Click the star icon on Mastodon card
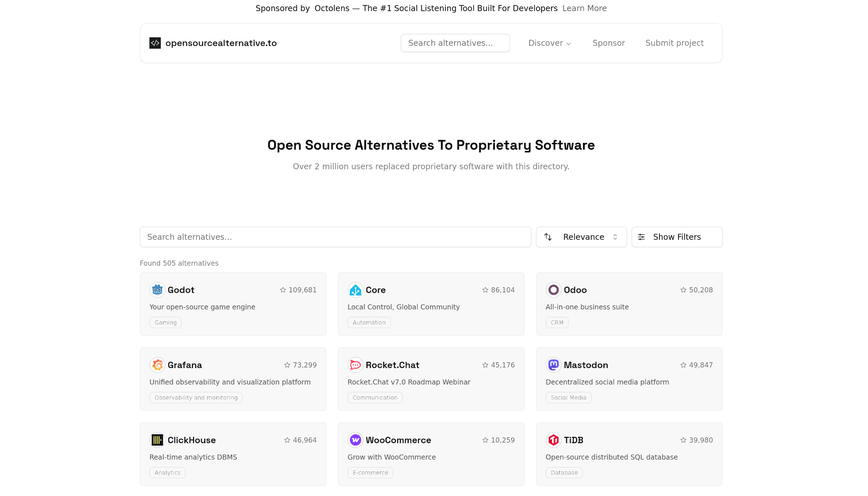Image resolution: width=868 pixels, height=496 pixels. tap(683, 365)
